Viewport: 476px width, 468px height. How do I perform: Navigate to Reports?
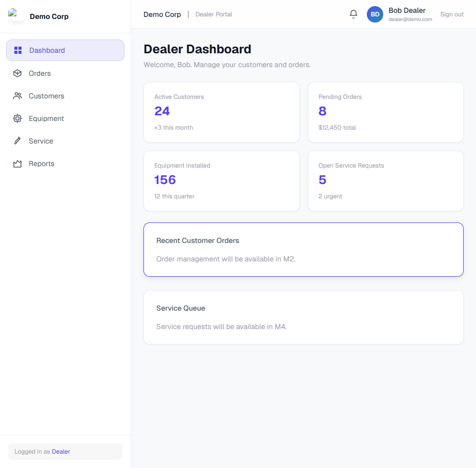point(65,164)
